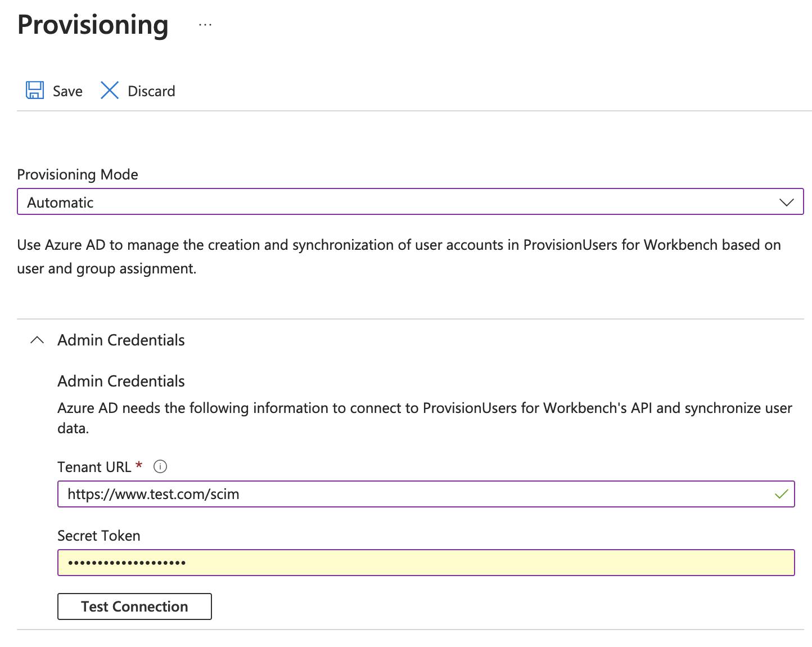The height and width of the screenshot is (647, 812).
Task: Click the Secret Token label text
Action: tap(99, 536)
